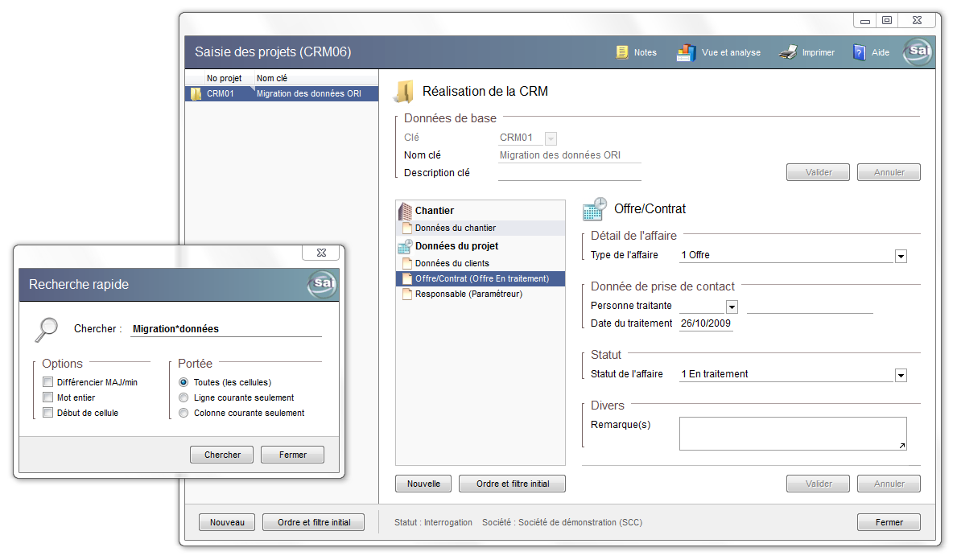Click the Nouvelle button under tree
This screenshot has height=560, width=957.
pos(423,484)
